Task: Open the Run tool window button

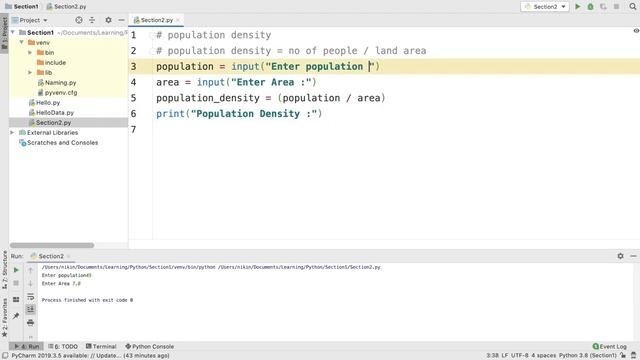Action: 27,346
